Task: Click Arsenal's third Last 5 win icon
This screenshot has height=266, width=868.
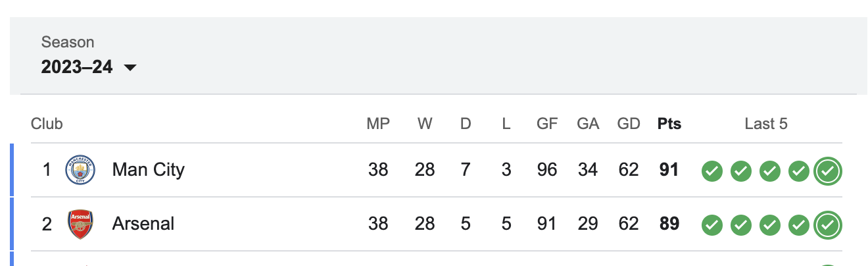Action: click(769, 225)
